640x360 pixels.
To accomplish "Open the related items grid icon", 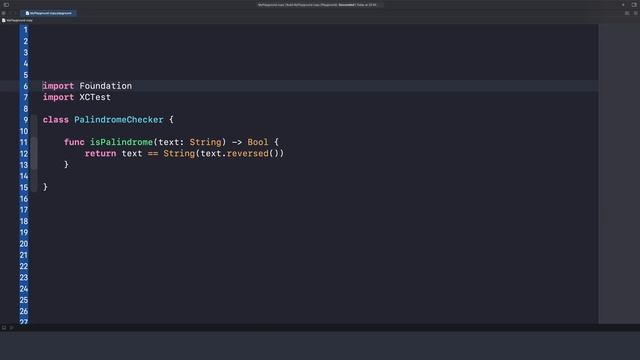I will 4,13.
